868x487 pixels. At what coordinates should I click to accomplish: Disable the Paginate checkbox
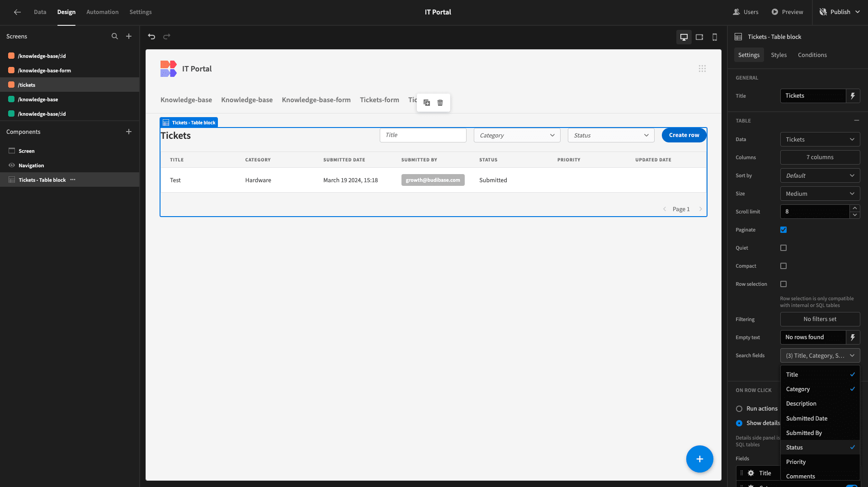tap(783, 230)
